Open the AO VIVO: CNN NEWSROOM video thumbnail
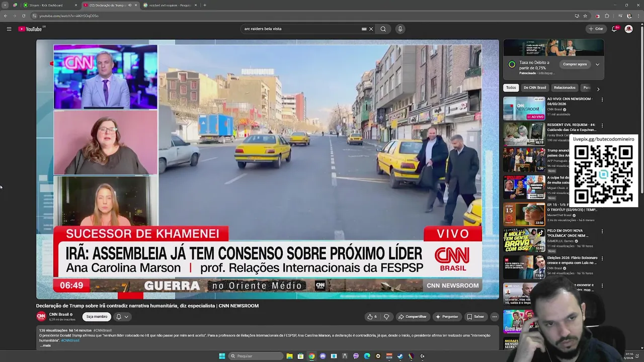Image resolution: width=644 pixels, height=362 pixels. (x=524, y=109)
